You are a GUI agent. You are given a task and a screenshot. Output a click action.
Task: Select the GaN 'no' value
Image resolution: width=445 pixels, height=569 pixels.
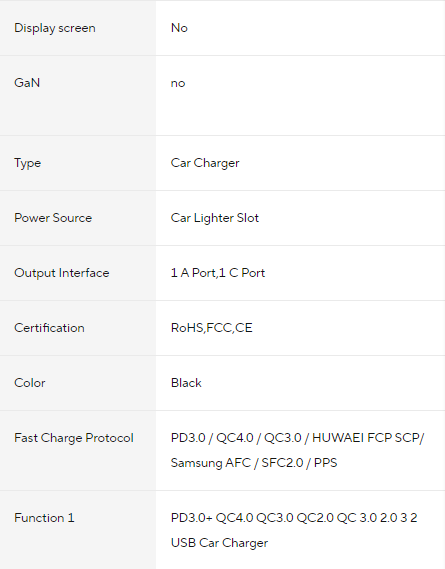click(x=178, y=83)
